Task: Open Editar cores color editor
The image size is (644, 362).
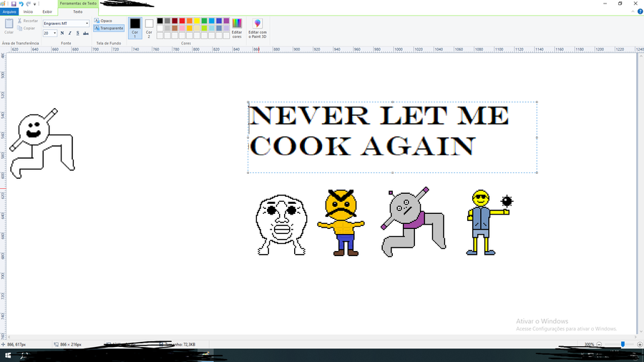Action: coord(237,28)
